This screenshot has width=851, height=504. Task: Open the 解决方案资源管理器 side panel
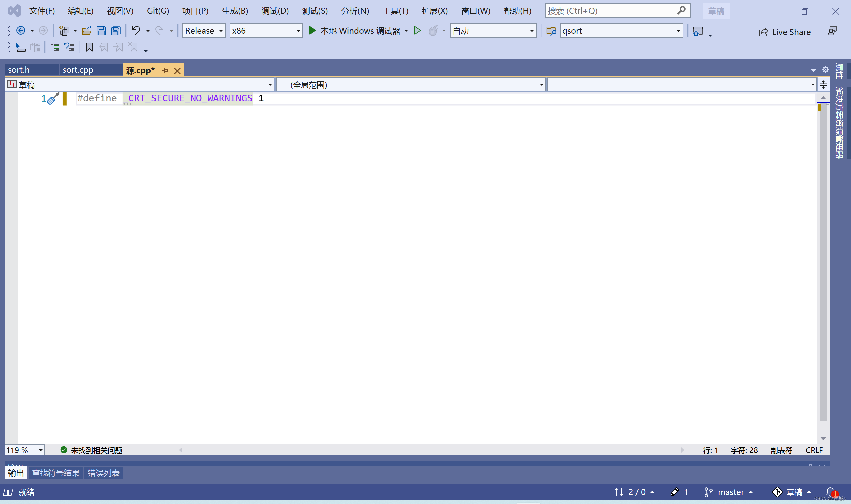(x=839, y=123)
